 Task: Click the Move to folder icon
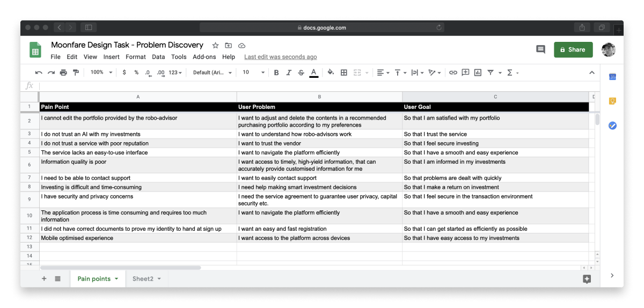[x=229, y=46]
